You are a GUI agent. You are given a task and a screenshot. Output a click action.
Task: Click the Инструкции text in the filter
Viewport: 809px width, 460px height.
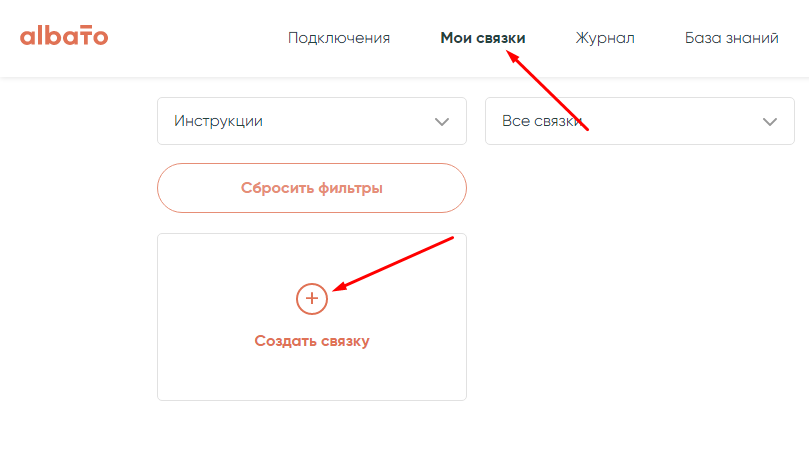218,121
